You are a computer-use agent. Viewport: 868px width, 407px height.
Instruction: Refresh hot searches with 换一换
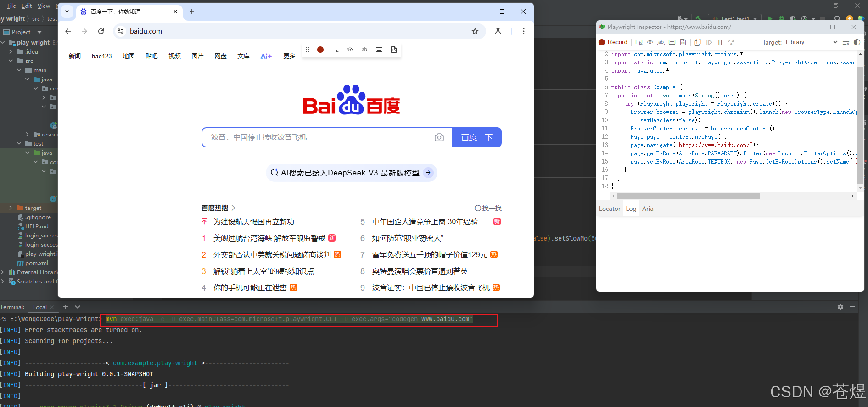tap(488, 208)
